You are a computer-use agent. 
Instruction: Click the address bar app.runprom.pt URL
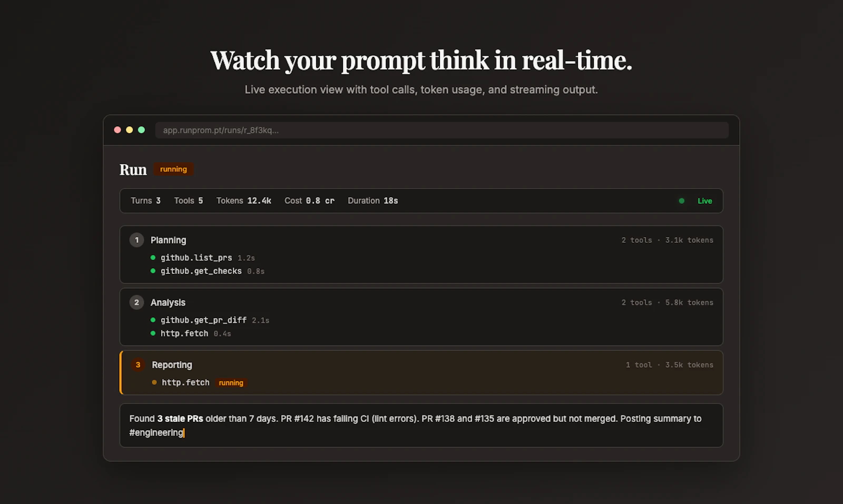click(x=442, y=130)
